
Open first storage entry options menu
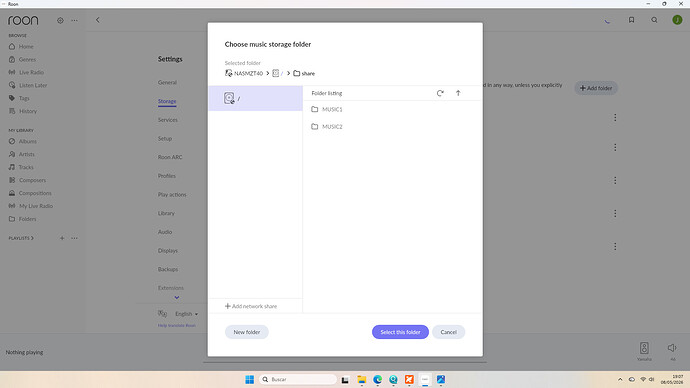[615, 117]
